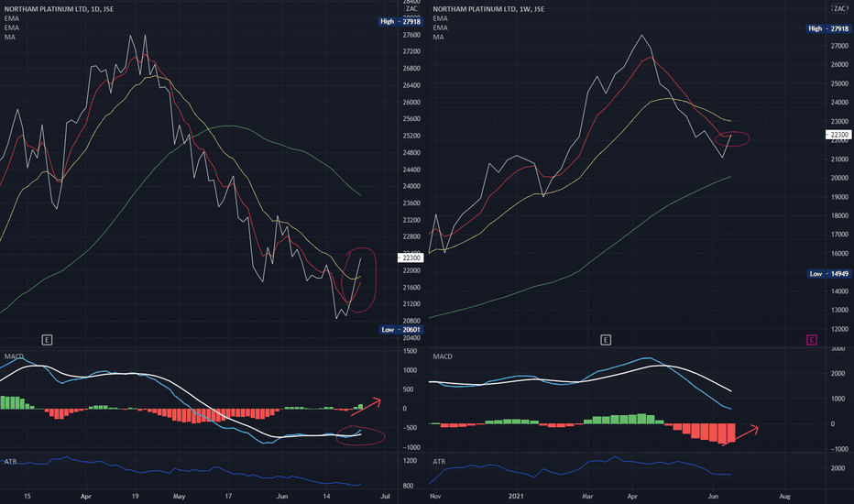The image size is (854, 504).
Task: Open the ZAC currency selector on the 1D chart
Action: pos(411,8)
